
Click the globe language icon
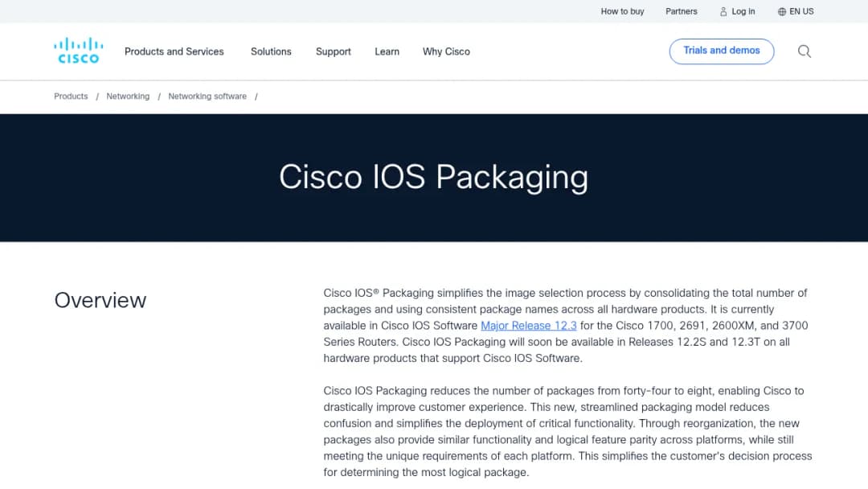[x=782, y=11]
